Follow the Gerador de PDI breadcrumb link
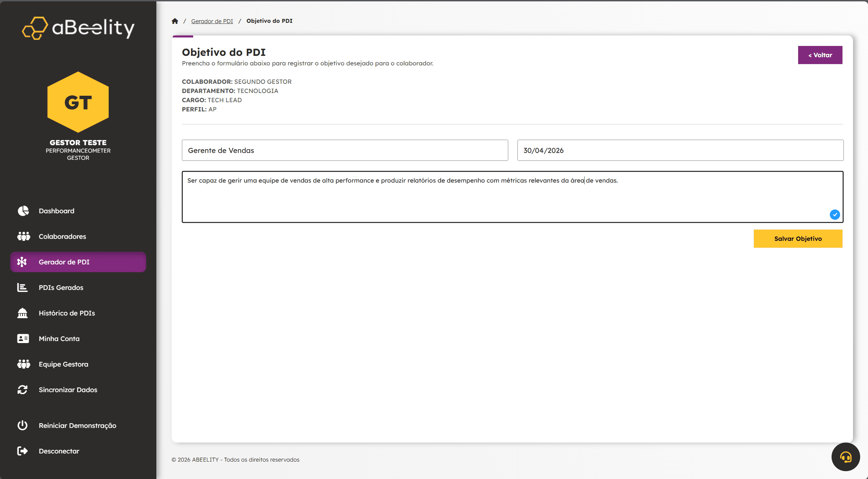Image resolution: width=868 pixels, height=479 pixels. [212, 21]
